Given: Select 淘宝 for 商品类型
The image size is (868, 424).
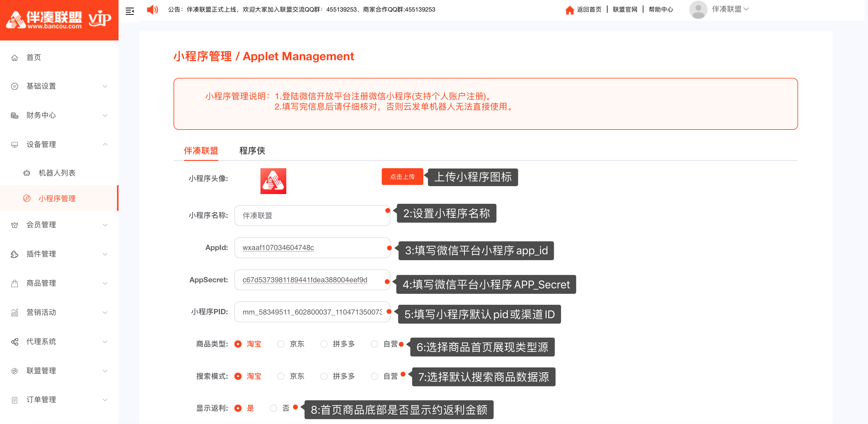Looking at the screenshot, I should pyautogui.click(x=238, y=344).
